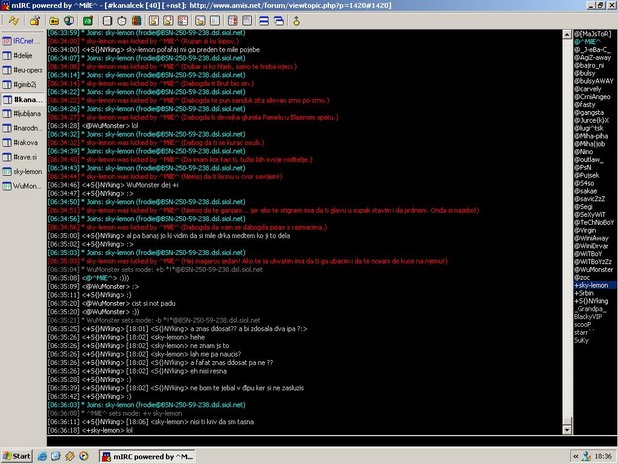Open the Channels folder toolbar icon
Screen dimensions: 618x464
(54, 21)
